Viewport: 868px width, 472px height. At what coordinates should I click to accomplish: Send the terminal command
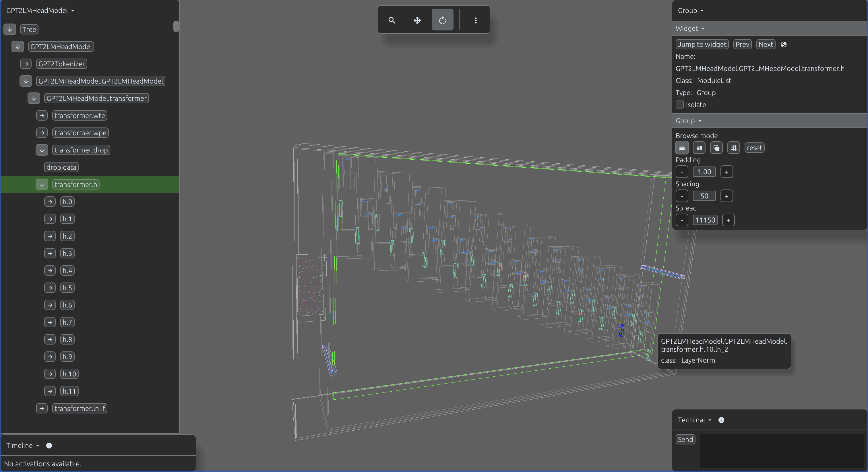coord(685,439)
